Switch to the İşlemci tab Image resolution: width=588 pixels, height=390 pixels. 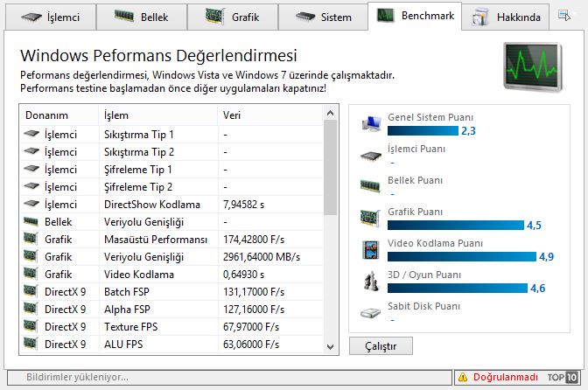51,17
